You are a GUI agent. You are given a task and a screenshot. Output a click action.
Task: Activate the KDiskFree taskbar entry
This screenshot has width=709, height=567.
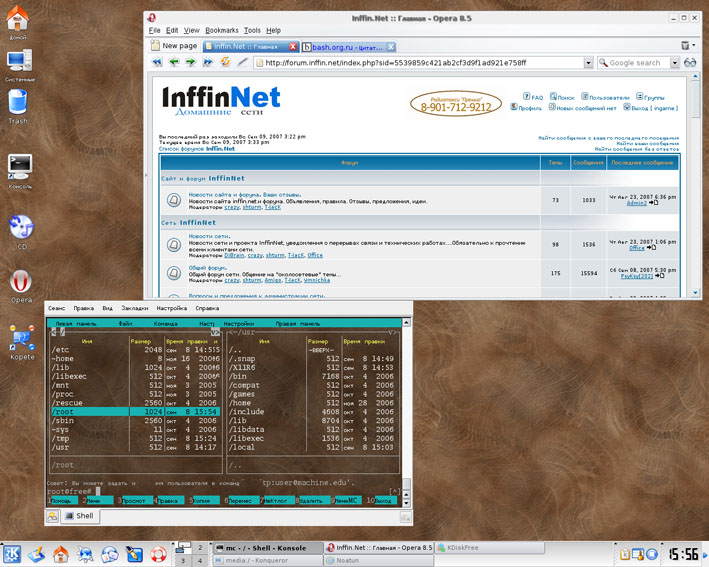click(490, 548)
